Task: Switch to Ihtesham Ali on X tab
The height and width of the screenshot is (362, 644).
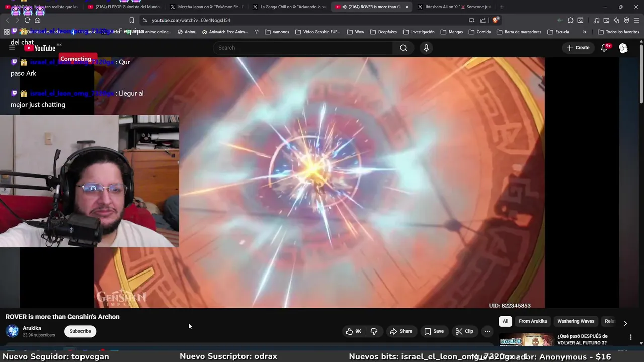Action: 454,7
